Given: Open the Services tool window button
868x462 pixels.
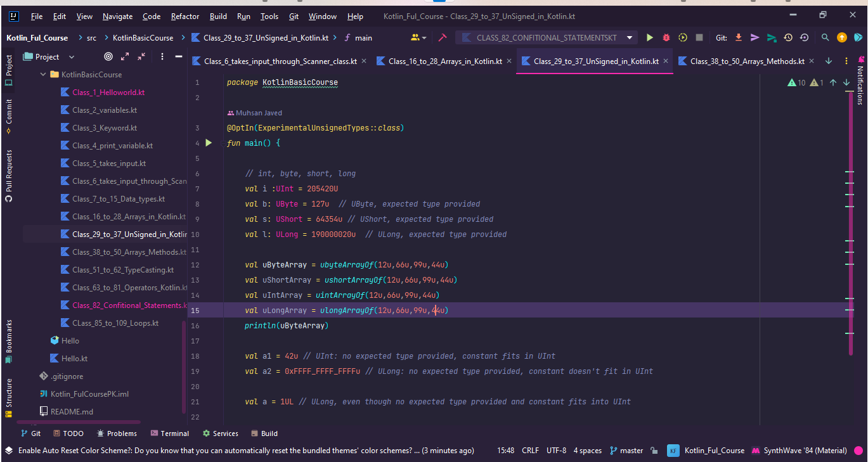Looking at the screenshot, I should (x=221, y=433).
